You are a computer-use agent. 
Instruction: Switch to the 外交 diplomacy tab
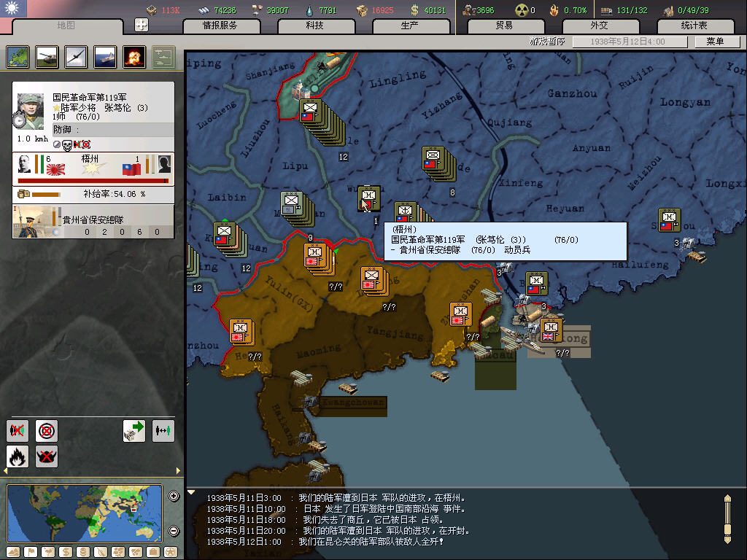tap(600, 26)
